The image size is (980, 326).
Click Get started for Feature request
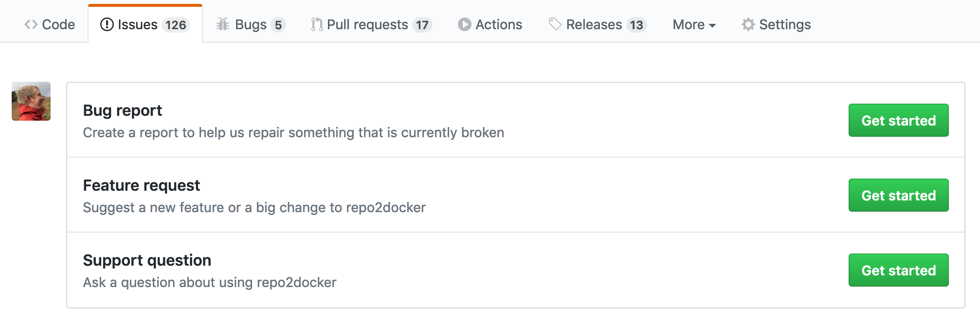coord(898,195)
